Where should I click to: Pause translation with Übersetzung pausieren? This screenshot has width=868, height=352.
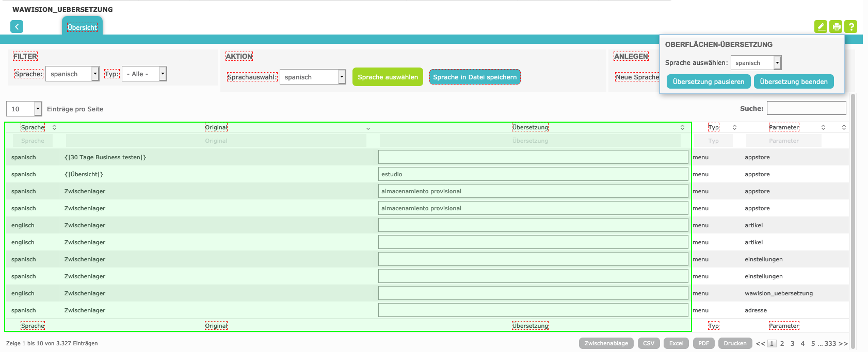pos(708,82)
